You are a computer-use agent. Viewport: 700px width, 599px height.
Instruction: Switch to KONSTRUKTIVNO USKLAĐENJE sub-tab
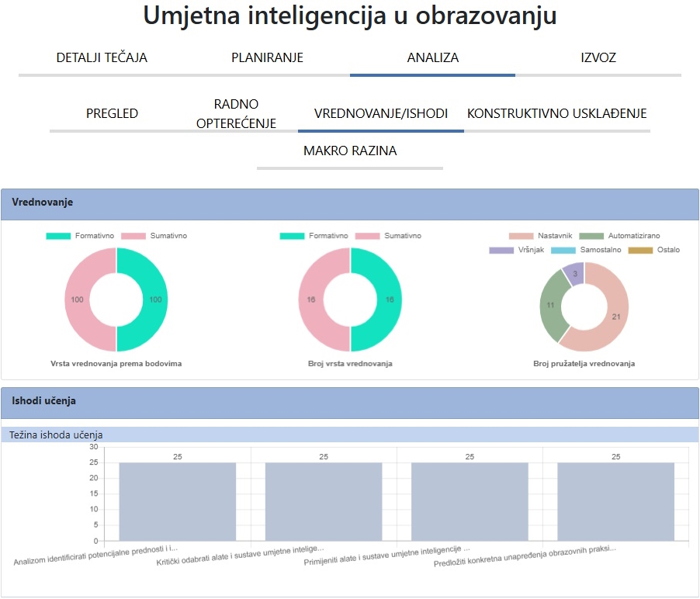coord(556,113)
